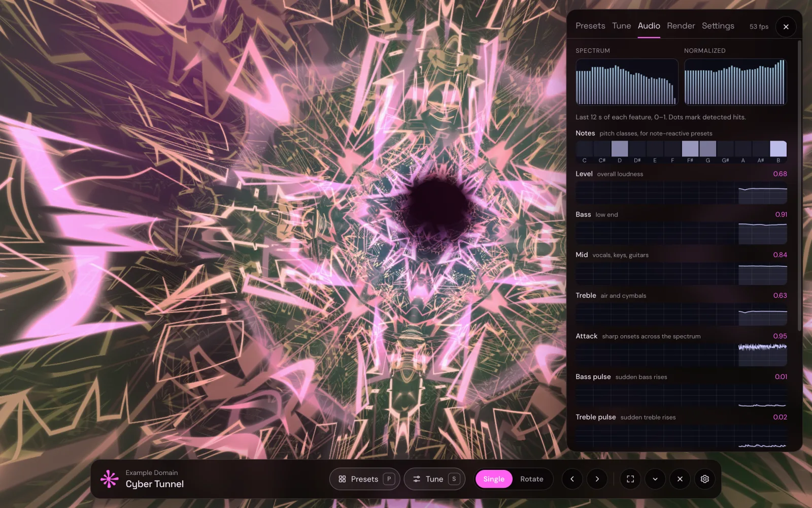Select the Audio tab

pyautogui.click(x=649, y=26)
